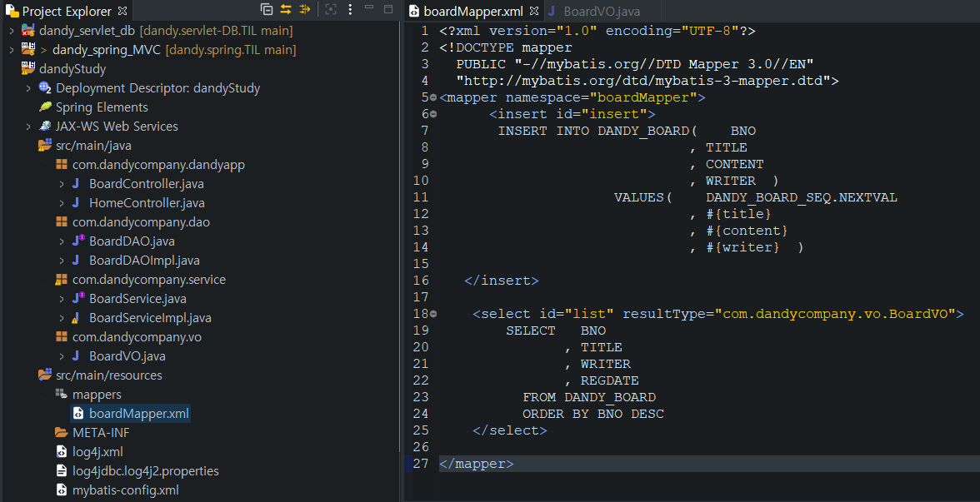Expand Deployment Descriptor: dandyStudy node
The width and height of the screenshot is (980, 502).
[28, 88]
